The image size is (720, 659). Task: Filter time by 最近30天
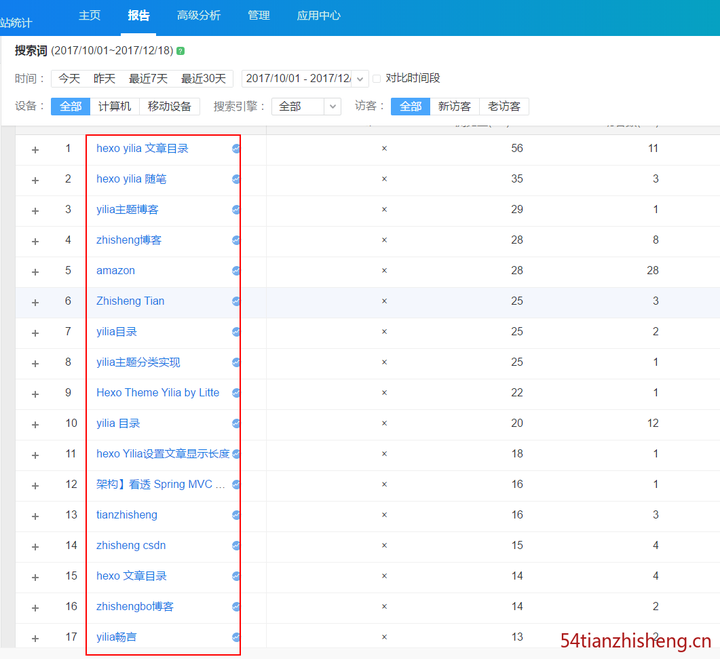[x=203, y=79]
